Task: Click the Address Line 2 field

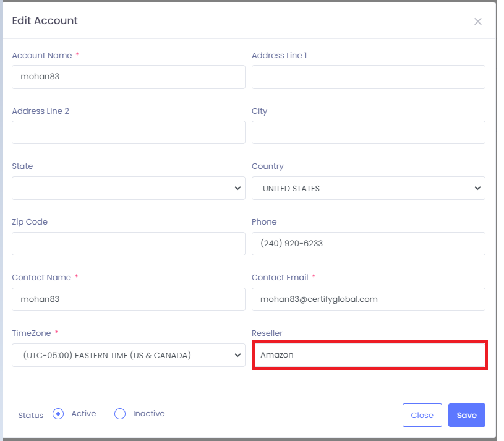Action: point(129,132)
